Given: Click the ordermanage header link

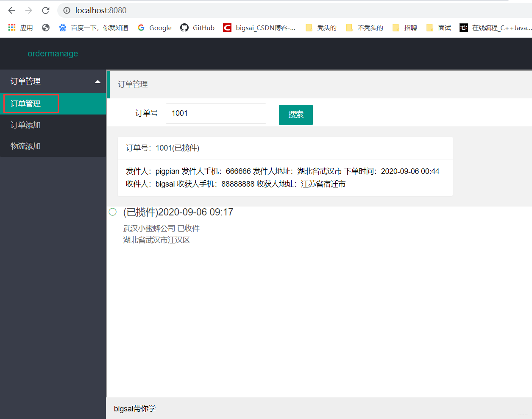Looking at the screenshot, I should [53, 53].
